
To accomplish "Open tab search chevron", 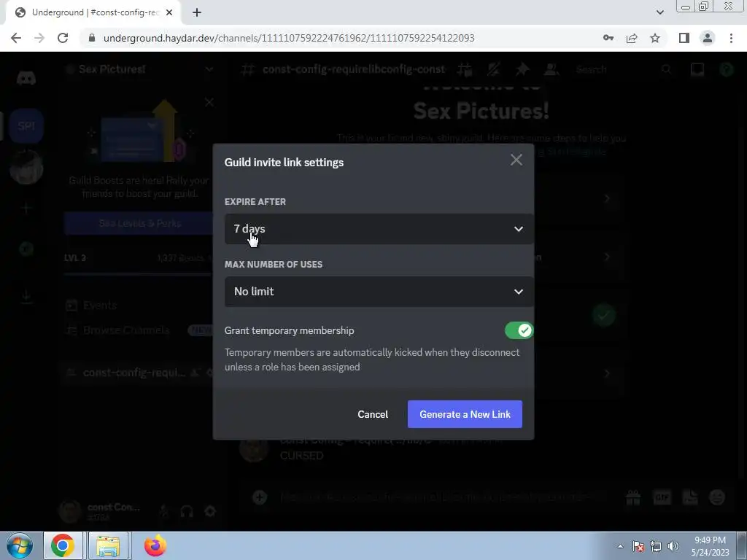I will coord(659,13).
